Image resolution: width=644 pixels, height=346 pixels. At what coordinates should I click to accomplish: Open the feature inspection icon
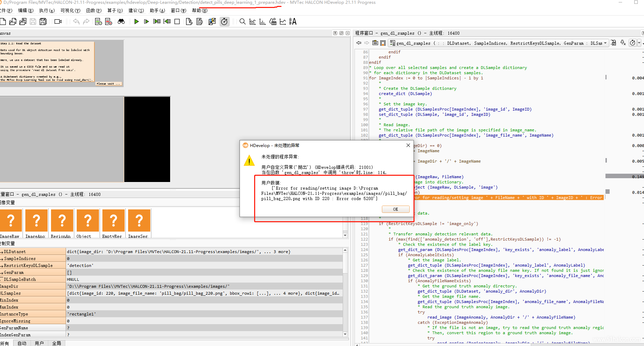pos(273,21)
